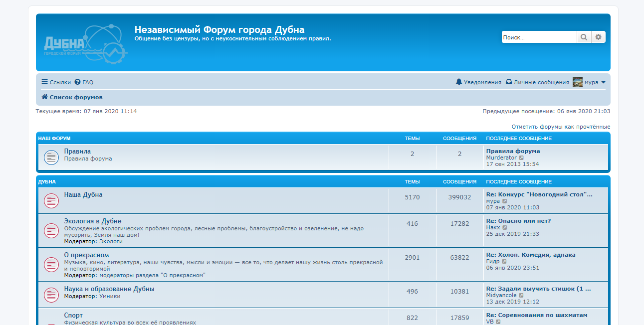The width and height of the screenshot is (644, 325).
Task: Open the Экология в Дубне forum
Action: point(93,221)
